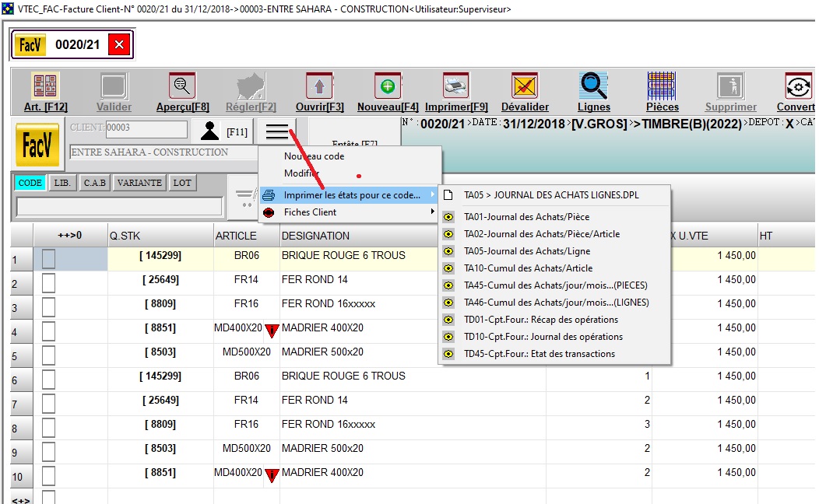Switch search mode to C.A.B

click(x=94, y=183)
